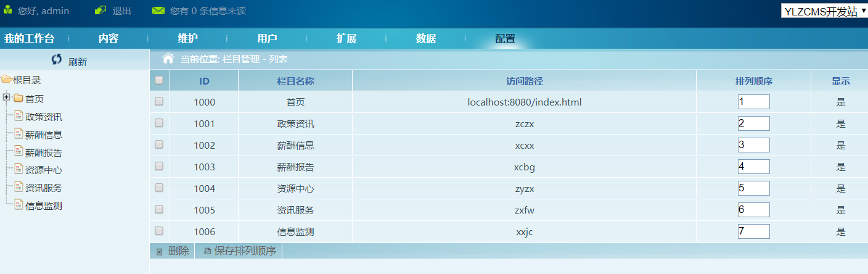
Task: Open the 配置 menu tab
Action: point(505,38)
